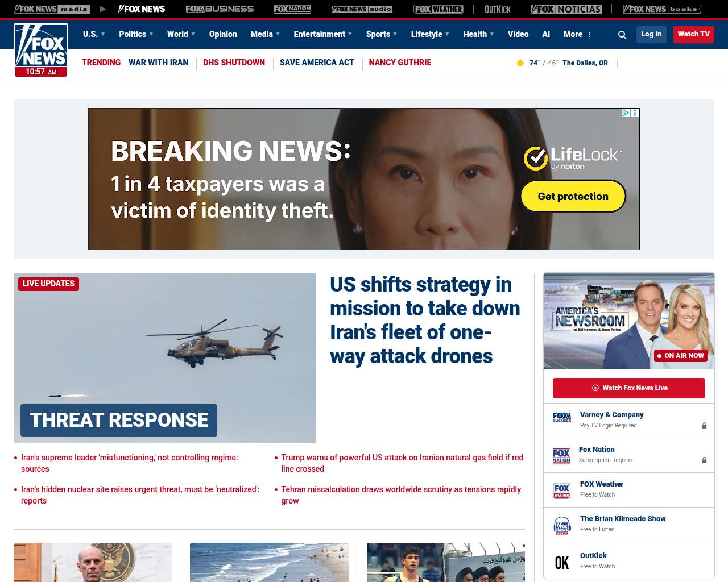Open the Fox News Media logo link

click(x=52, y=9)
